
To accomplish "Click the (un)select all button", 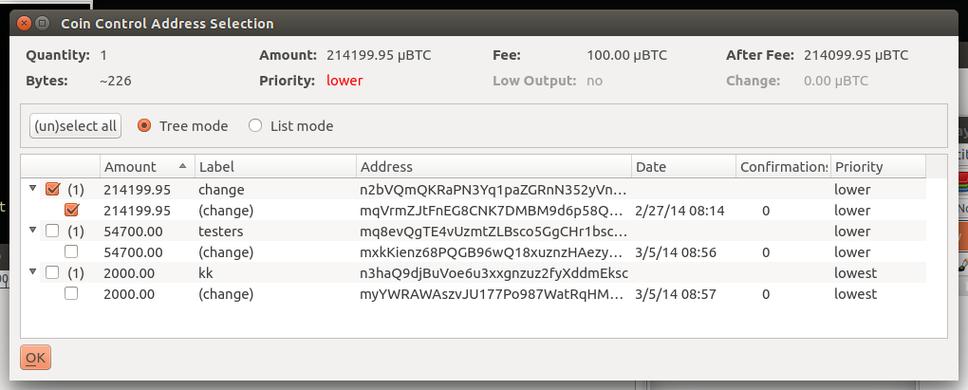I will tap(75, 126).
